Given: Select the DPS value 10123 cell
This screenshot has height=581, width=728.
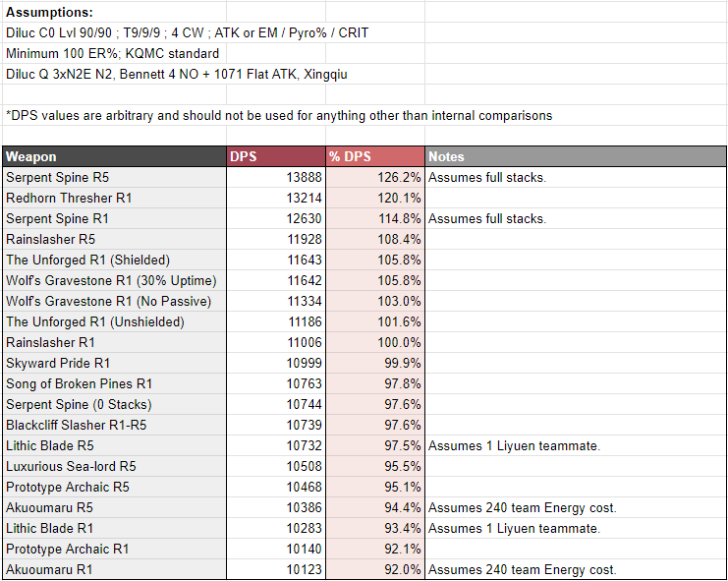Looking at the screenshot, I should click(x=276, y=570).
